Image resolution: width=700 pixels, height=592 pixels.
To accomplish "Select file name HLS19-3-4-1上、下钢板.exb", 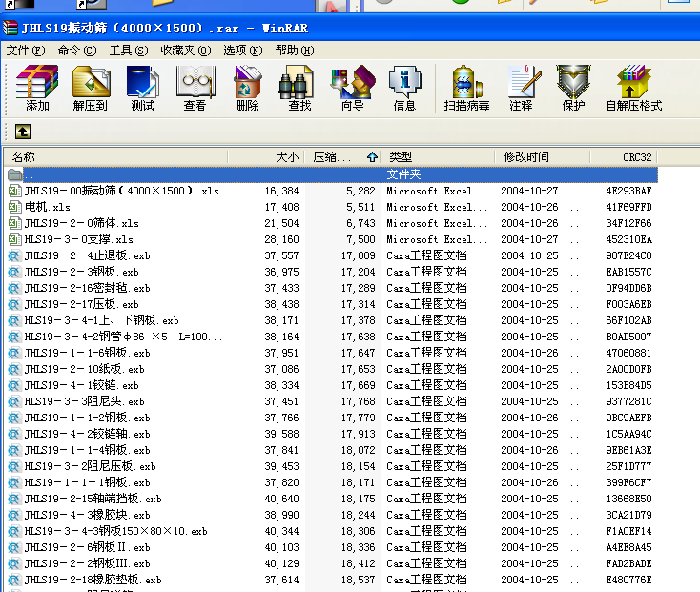I will 101,320.
